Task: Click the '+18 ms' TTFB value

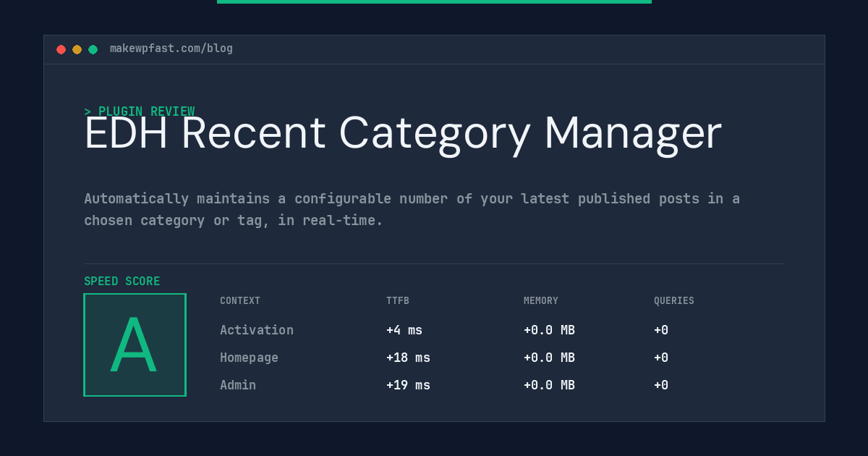Action: (x=408, y=358)
